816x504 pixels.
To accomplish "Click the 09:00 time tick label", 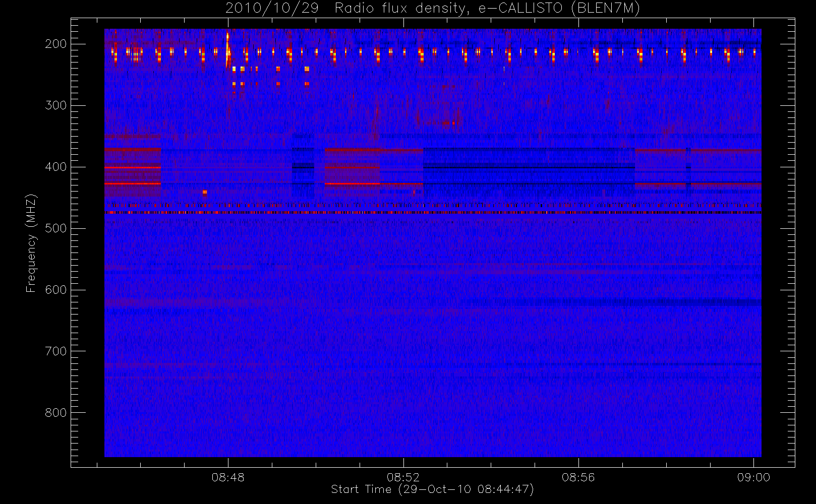I will click(x=753, y=477).
